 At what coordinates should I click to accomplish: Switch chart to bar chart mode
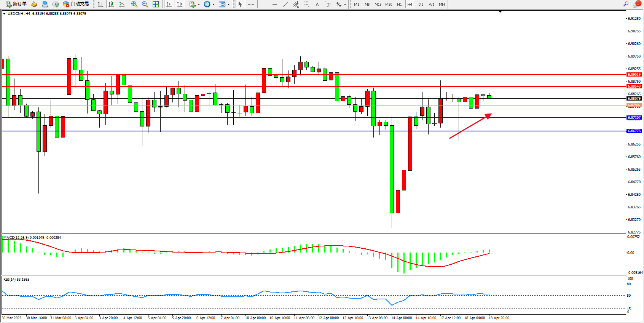coord(100,4)
